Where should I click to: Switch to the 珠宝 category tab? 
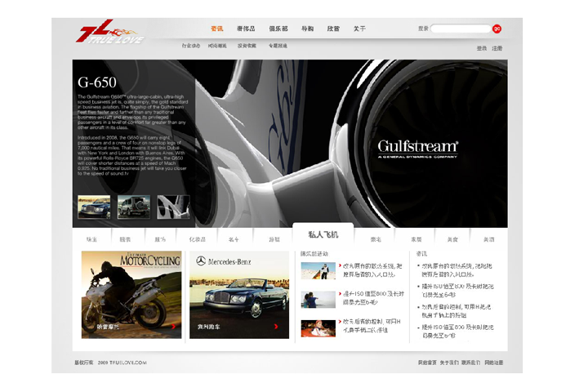(x=91, y=239)
